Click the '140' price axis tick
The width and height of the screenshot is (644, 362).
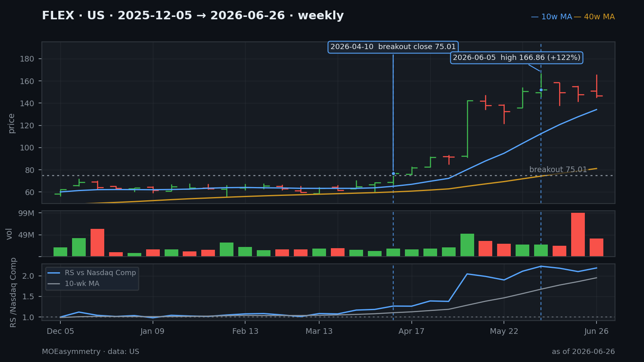27,103
